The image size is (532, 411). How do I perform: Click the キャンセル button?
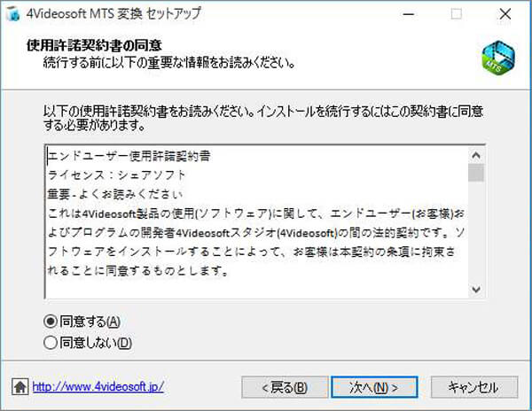pyautogui.click(x=474, y=387)
